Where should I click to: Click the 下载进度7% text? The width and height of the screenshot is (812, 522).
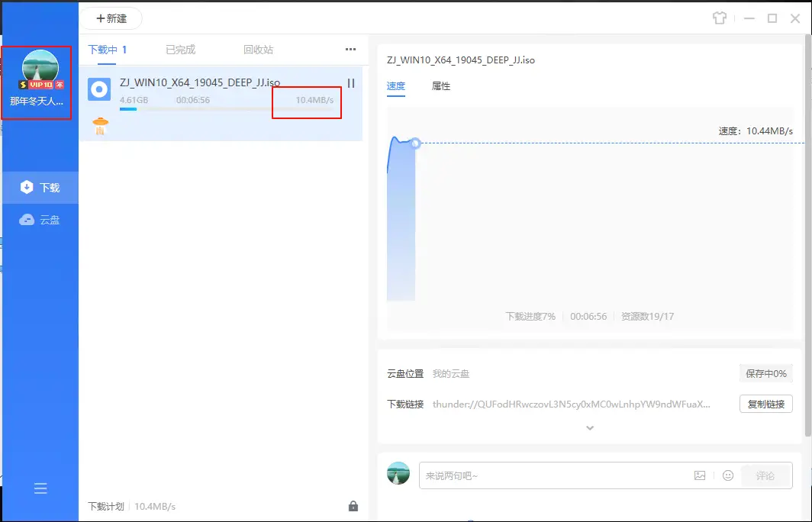(x=530, y=317)
